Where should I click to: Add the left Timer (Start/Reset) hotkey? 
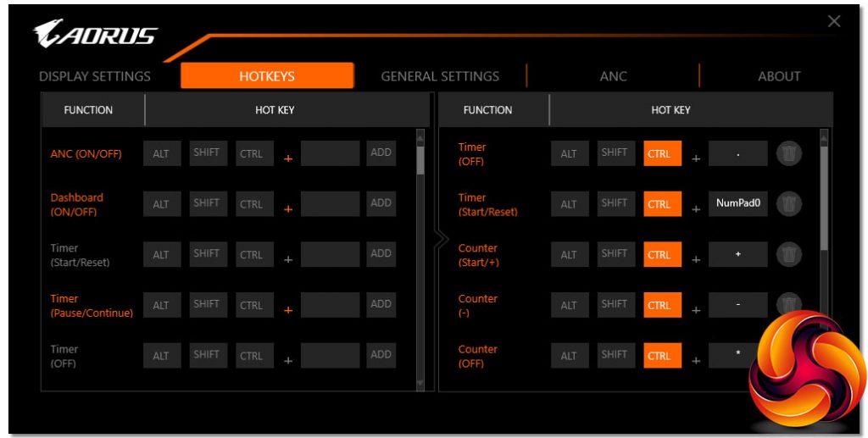click(x=381, y=254)
